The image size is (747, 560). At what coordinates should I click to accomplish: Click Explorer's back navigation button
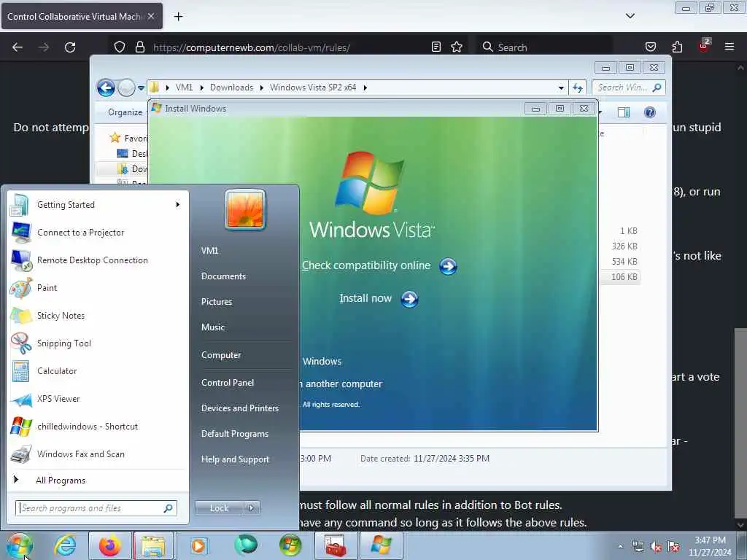click(x=106, y=87)
